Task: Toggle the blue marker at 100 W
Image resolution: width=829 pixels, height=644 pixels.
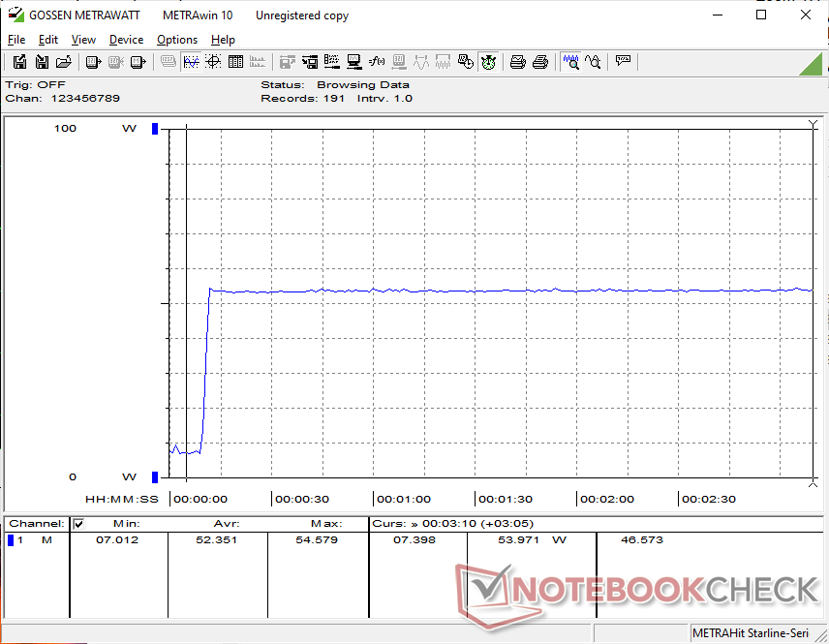Action: coord(154,129)
